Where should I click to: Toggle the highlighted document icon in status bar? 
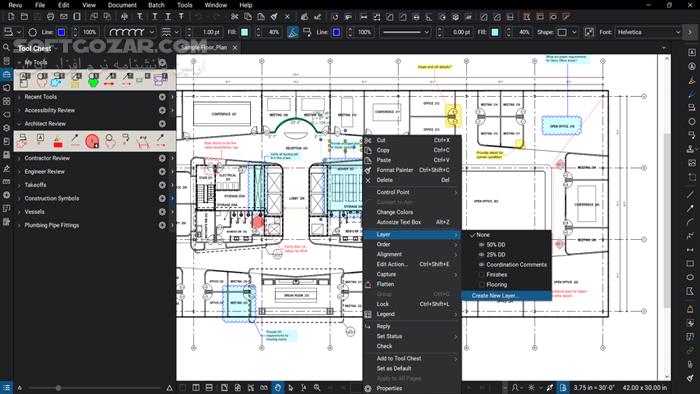click(562, 388)
